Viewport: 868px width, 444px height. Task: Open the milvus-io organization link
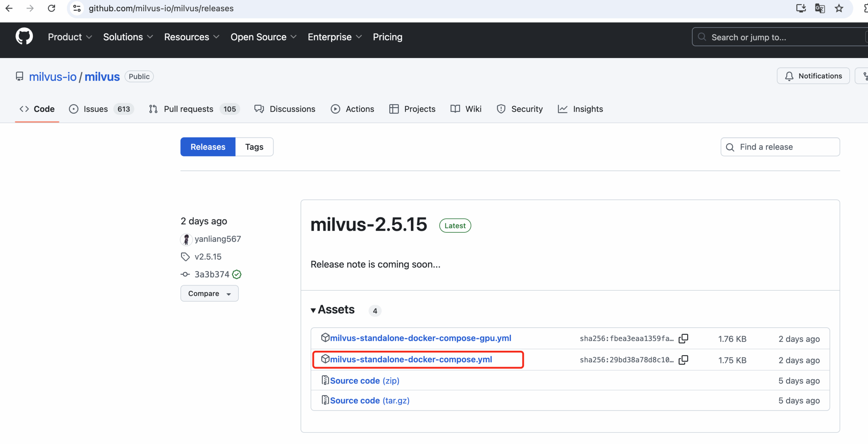pyautogui.click(x=53, y=77)
